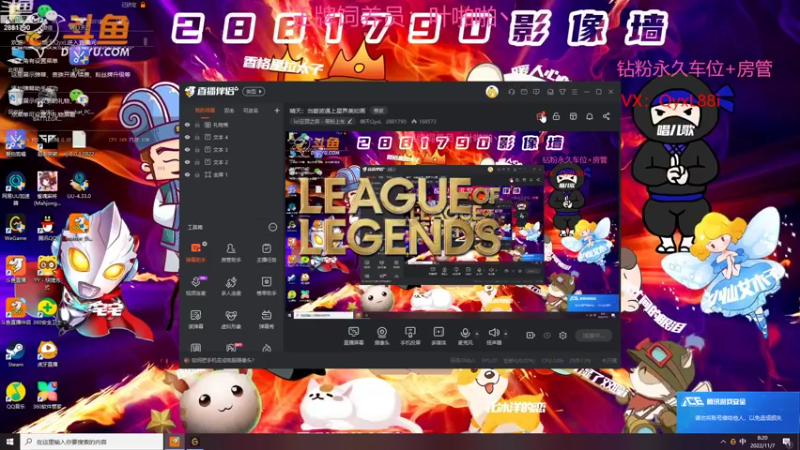Switch to first orange scene tab
This screenshot has width=800, height=450.
point(205,110)
